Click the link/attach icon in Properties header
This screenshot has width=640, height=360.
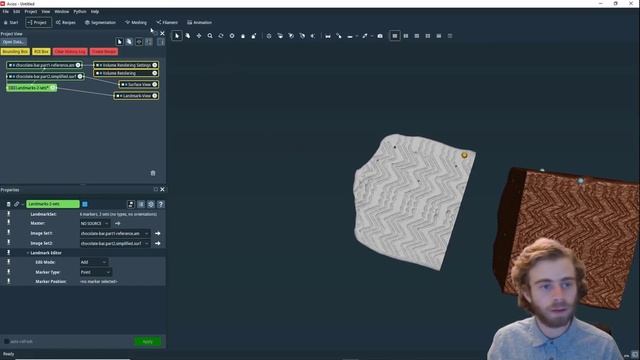click(16, 204)
